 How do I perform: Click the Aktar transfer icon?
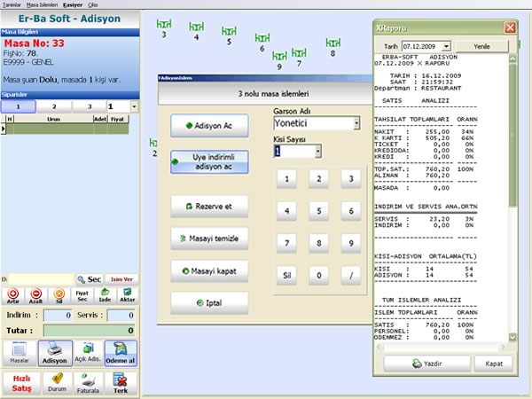127,295
